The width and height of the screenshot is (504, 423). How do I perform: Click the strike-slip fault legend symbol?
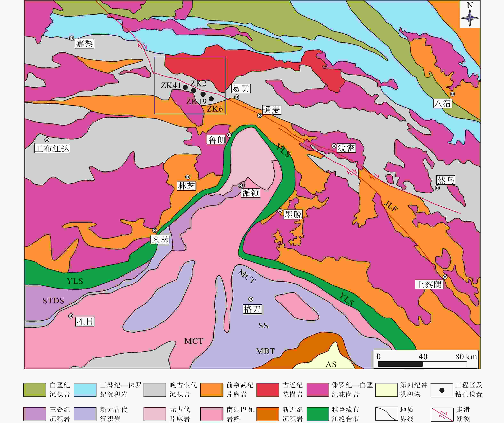[x=442, y=414]
